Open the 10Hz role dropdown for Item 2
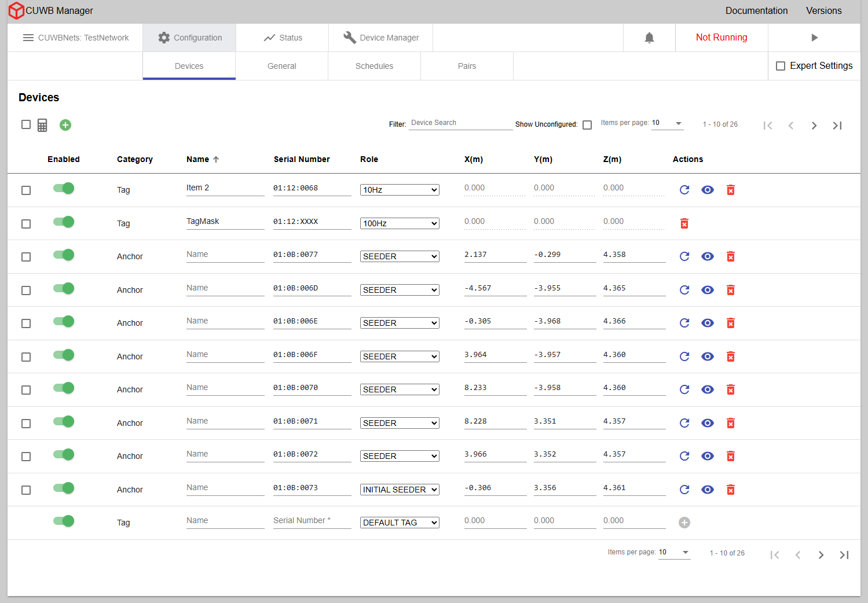 (400, 190)
